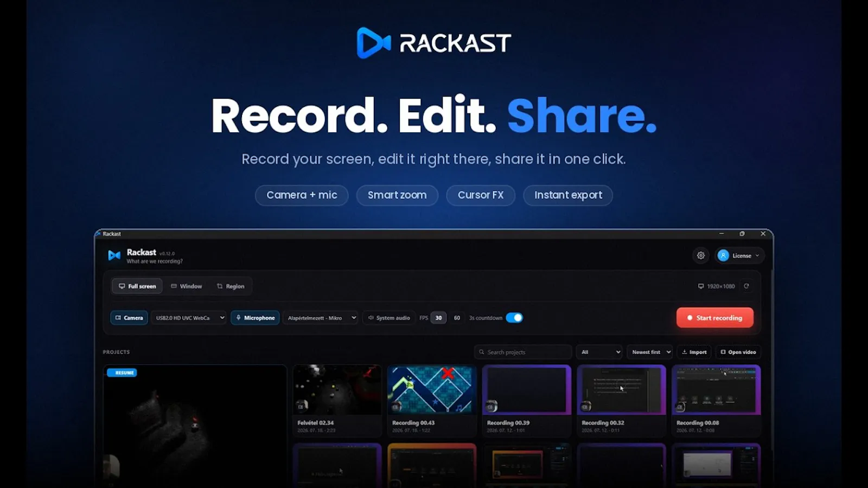Toggle System audio capture
This screenshot has height=488, width=868.
tap(389, 318)
